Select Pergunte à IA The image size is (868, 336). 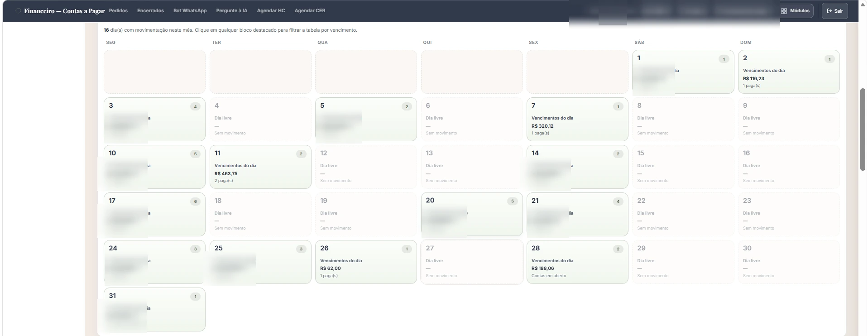pos(232,11)
